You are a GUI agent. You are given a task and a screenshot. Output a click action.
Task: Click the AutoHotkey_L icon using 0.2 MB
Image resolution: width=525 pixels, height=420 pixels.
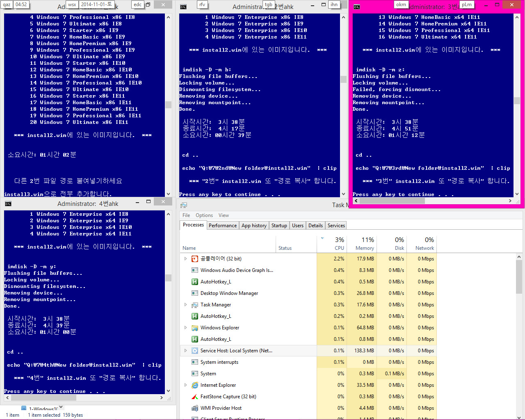point(195,316)
